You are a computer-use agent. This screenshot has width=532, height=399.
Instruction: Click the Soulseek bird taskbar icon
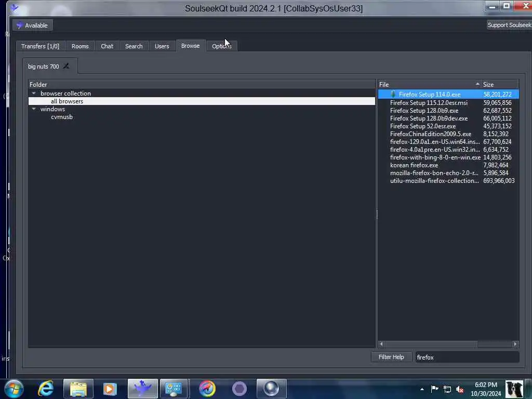pos(143,389)
